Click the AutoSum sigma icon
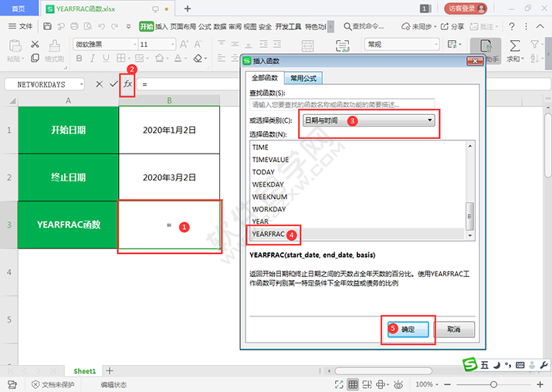The width and height of the screenshot is (552, 392). tap(515, 46)
